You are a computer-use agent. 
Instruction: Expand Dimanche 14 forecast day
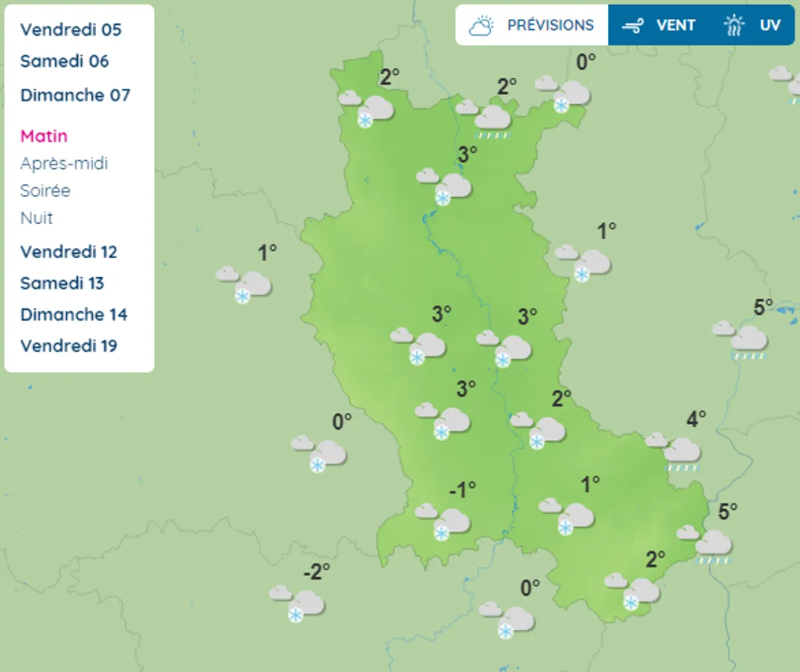tap(73, 315)
